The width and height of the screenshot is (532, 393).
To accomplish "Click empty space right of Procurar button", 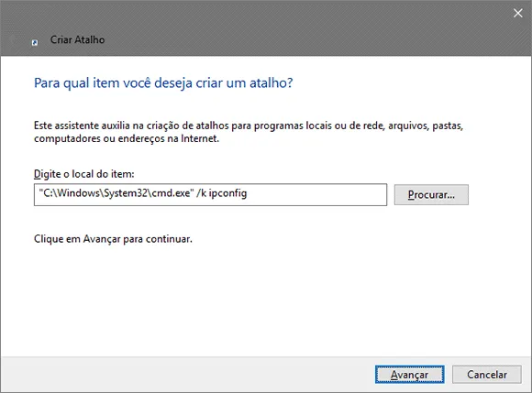I will tap(499, 195).
